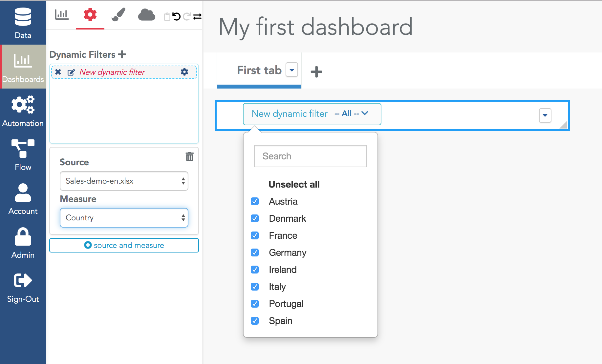The height and width of the screenshot is (364, 602).
Task: Select the First tab
Action: 259,70
